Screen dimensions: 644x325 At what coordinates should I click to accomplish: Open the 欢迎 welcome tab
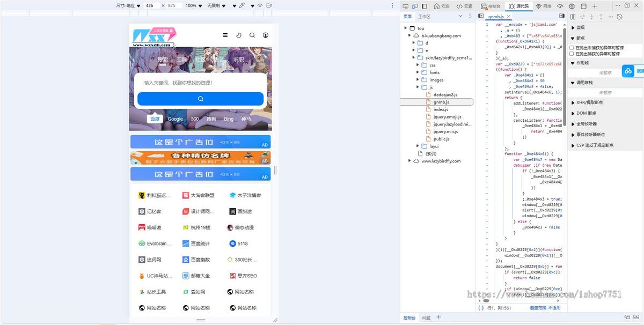coord(441,6)
